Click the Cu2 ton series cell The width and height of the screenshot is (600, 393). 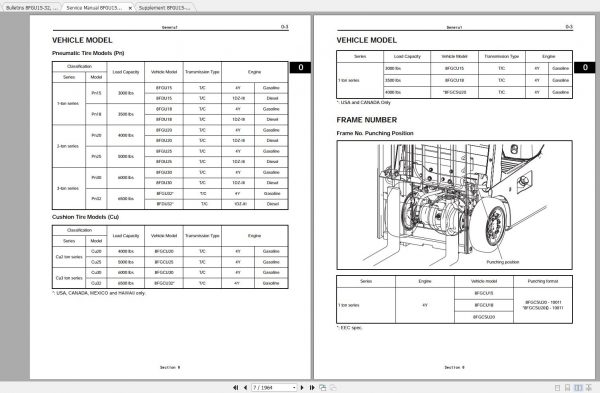(x=69, y=257)
